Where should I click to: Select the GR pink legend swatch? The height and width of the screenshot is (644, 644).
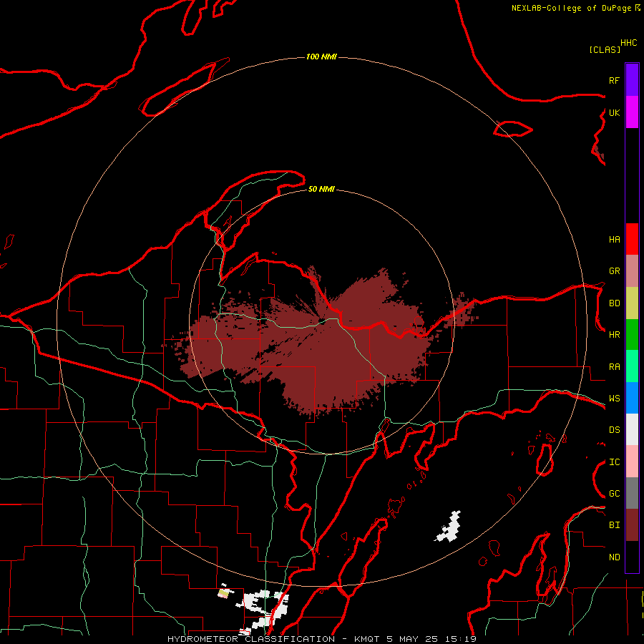click(x=632, y=271)
